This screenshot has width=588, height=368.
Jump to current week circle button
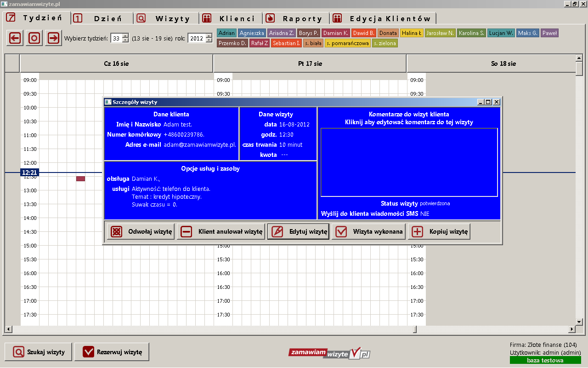pos(34,38)
